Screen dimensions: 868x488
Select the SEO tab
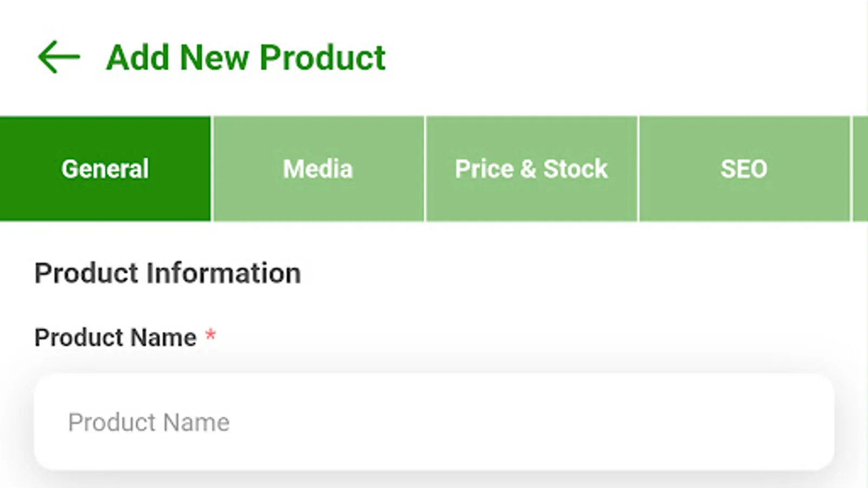click(x=744, y=169)
